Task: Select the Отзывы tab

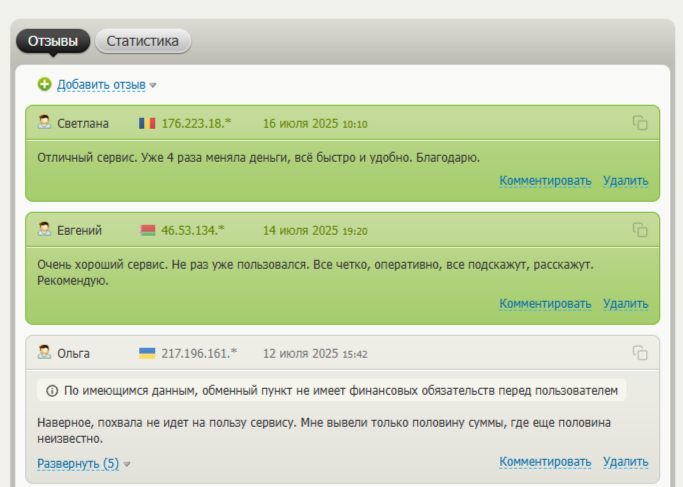Action: [x=53, y=41]
